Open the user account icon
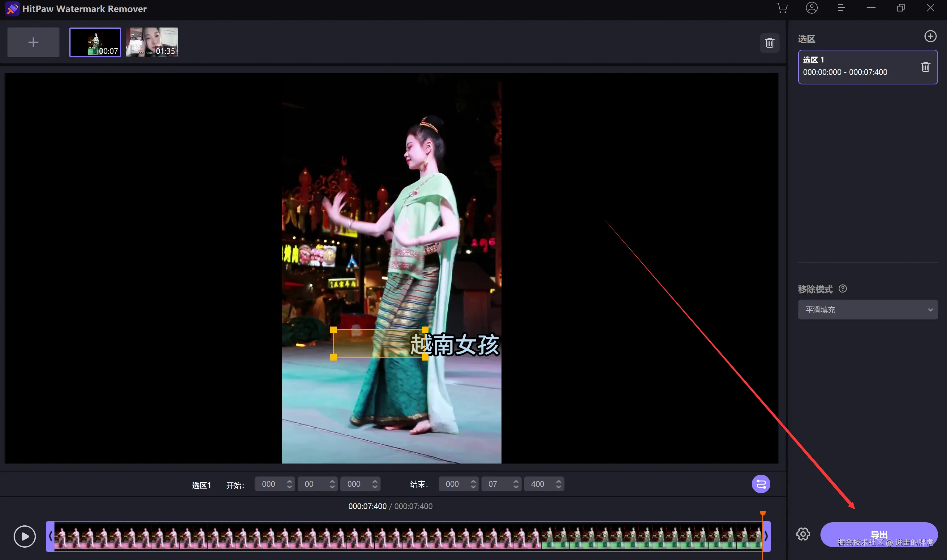 pos(811,8)
